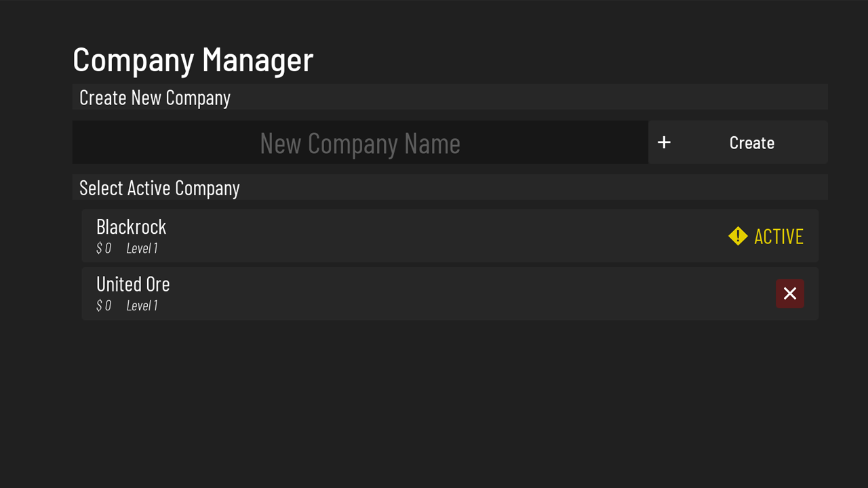Click the yellow ACTIVE status label
The width and height of the screenshot is (868, 488).
coord(778,237)
